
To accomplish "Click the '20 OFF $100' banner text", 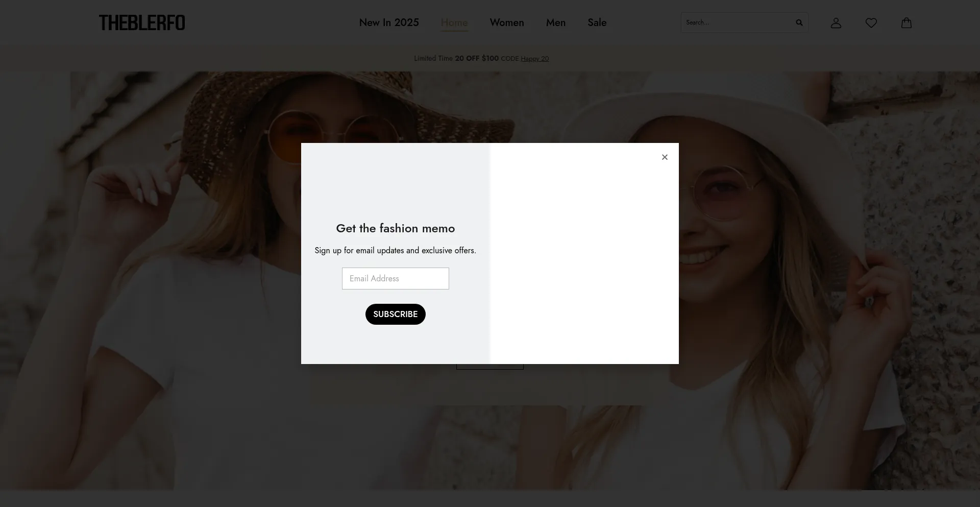I will coord(476,59).
